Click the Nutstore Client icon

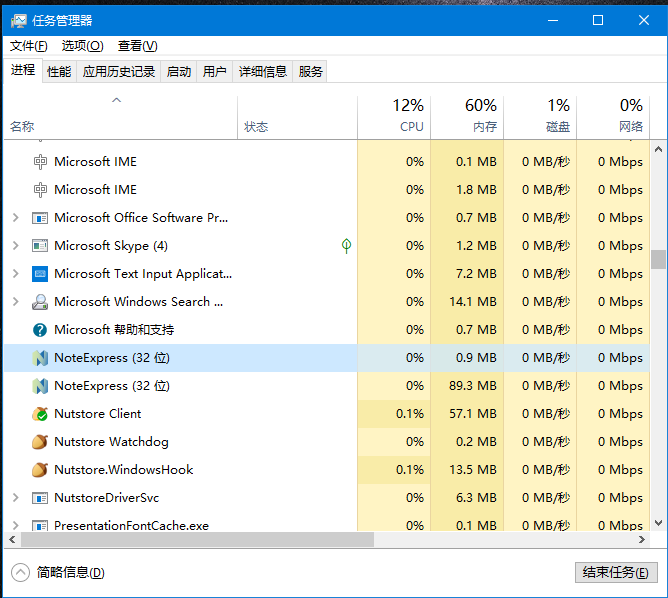(x=40, y=414)
